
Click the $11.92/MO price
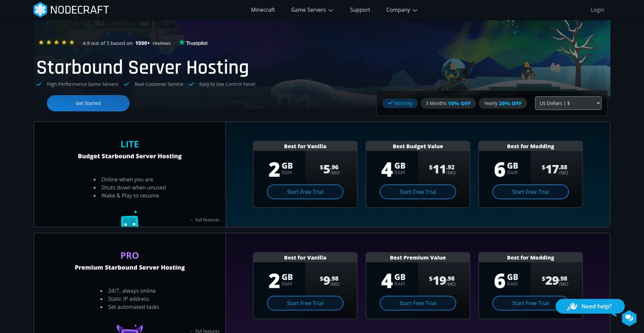pyautogui.click(x=442, y=169)
